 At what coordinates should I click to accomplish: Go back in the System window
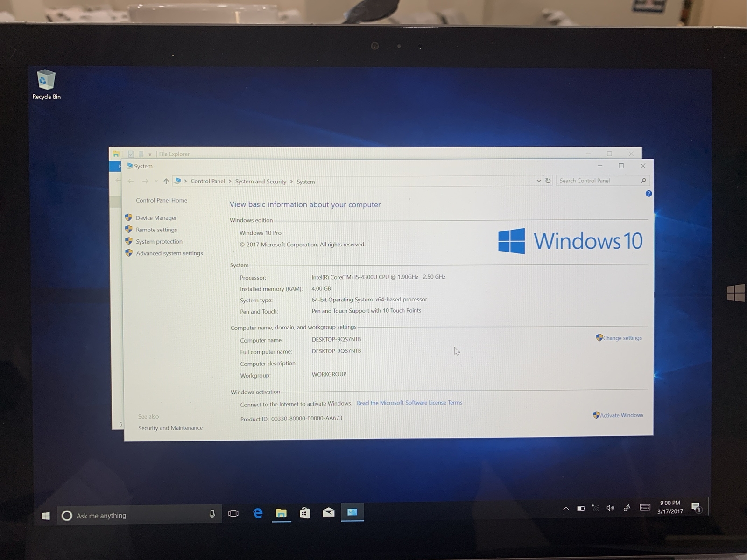(131, 181)
